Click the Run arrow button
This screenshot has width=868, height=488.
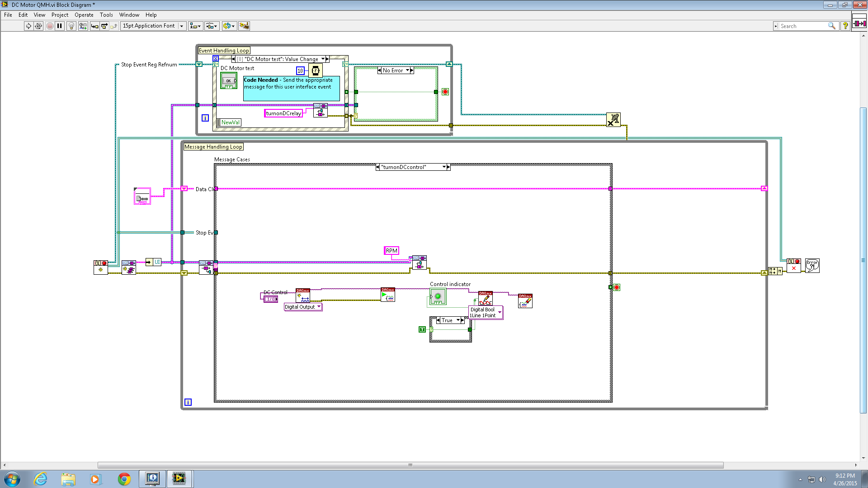click(x=28, y=26)
